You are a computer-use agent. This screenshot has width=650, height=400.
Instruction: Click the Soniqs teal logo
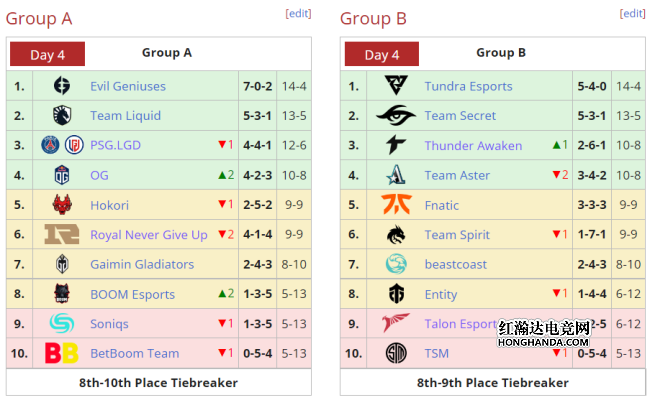pos(62,323)
